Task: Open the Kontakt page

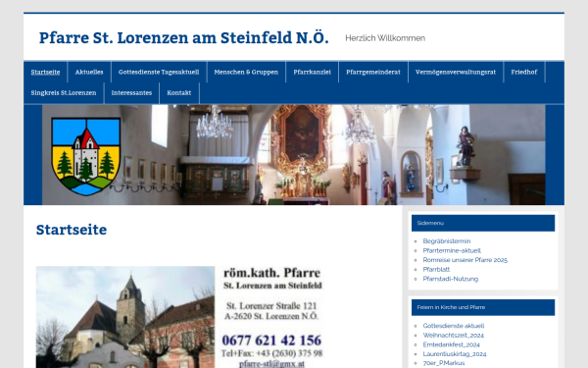Action: 179,93
